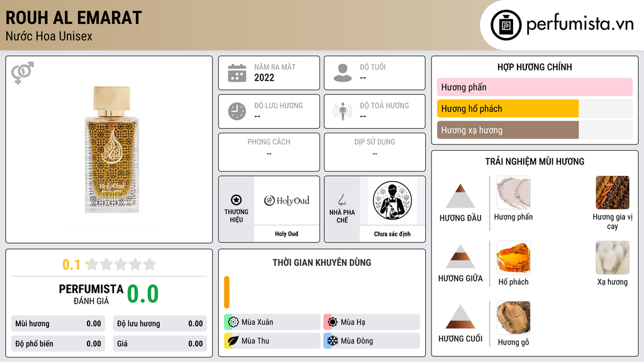Click the Mùa Xuân flower icon
This screenshot has width=644, height=362.
233,322
